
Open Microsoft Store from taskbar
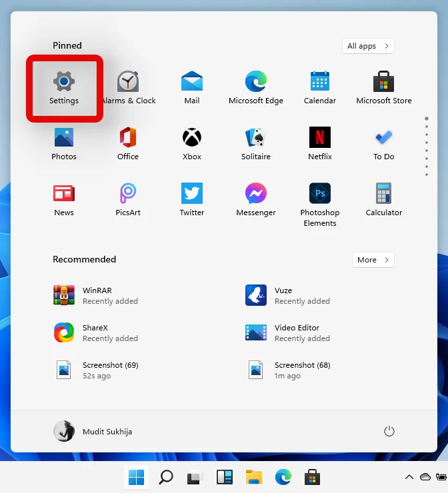click(x=312, y=477)
